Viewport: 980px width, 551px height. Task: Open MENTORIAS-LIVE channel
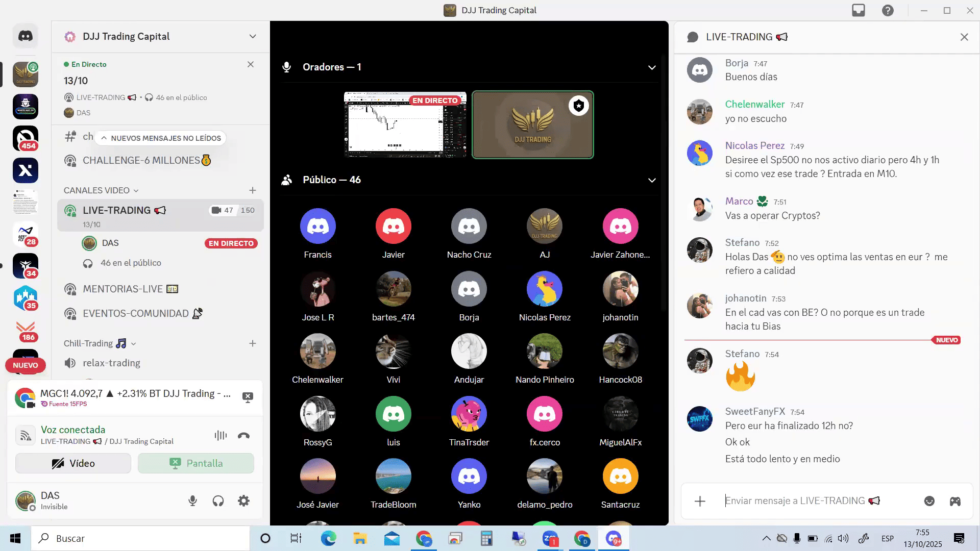123,289
